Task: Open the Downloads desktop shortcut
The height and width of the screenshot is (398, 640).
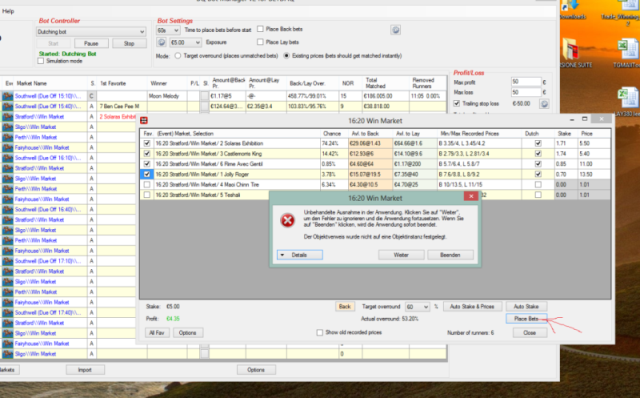Action: [x=573, y=10]
